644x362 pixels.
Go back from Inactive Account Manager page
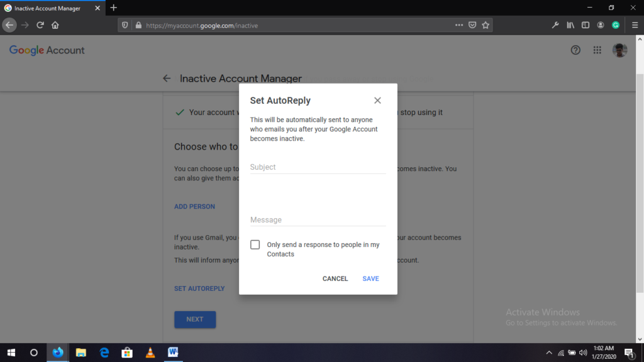[166, 79]
